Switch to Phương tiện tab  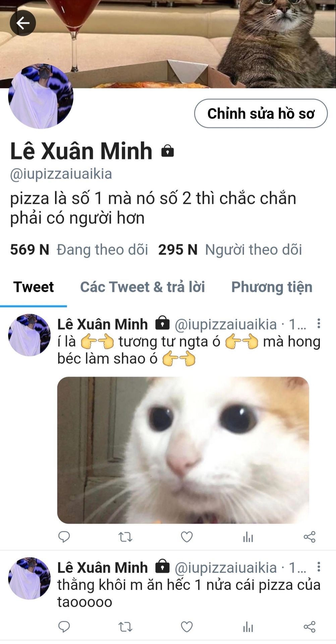[272, 287]
